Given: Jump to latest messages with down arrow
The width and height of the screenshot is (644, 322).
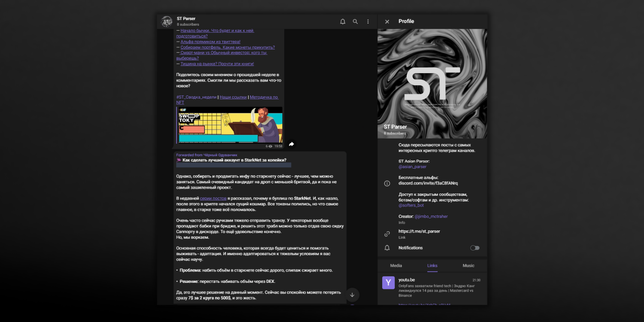Looking at the screenshot, I should click(x=352, y=295).
